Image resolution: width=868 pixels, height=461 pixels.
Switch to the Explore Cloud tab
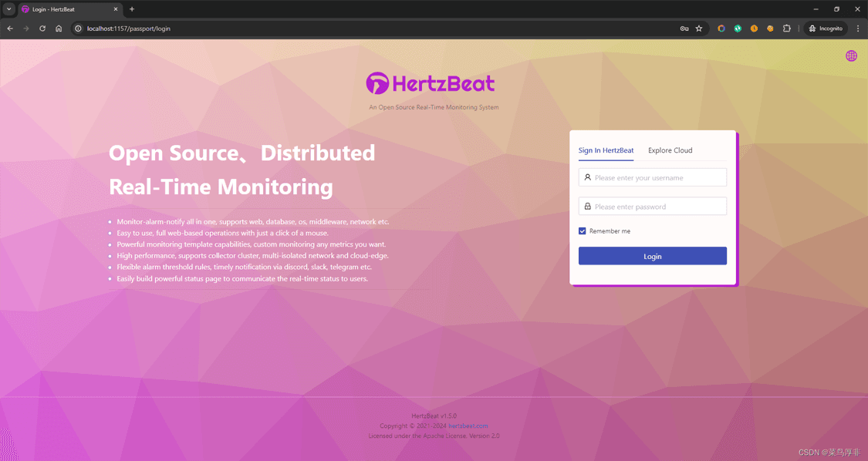(x=670, y=150)
